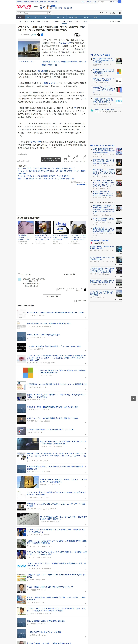This screenshot has height=644, width=138.
Task: Open 東京ガス SaaS ERP migration article
Action: coord(56,598)
